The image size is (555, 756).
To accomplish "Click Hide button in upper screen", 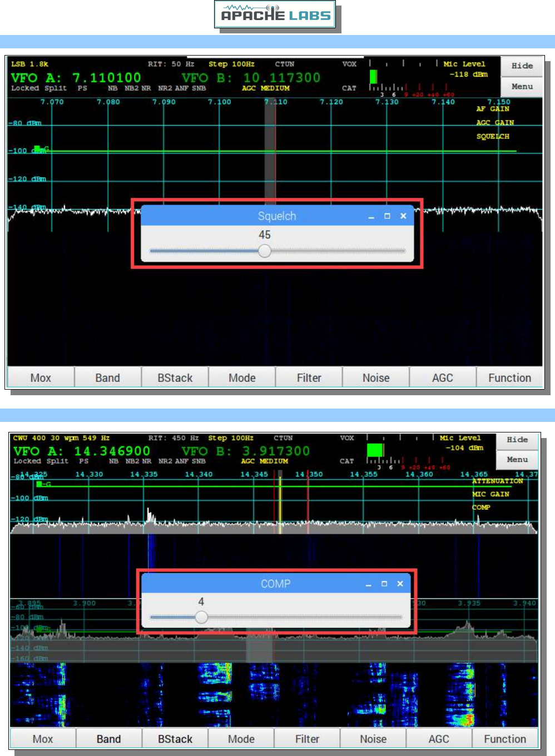I will (x=522, y=66).
